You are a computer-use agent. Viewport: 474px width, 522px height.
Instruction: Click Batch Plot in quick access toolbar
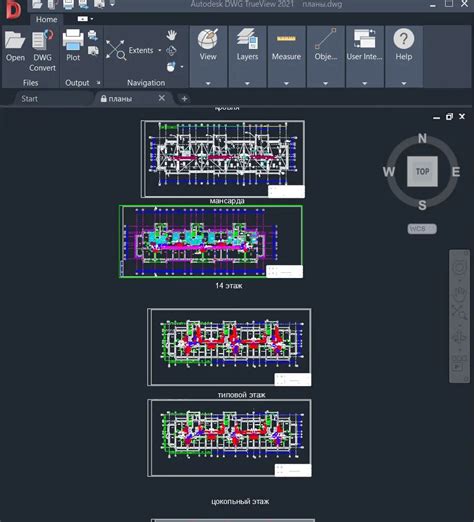tap(83, 4)
